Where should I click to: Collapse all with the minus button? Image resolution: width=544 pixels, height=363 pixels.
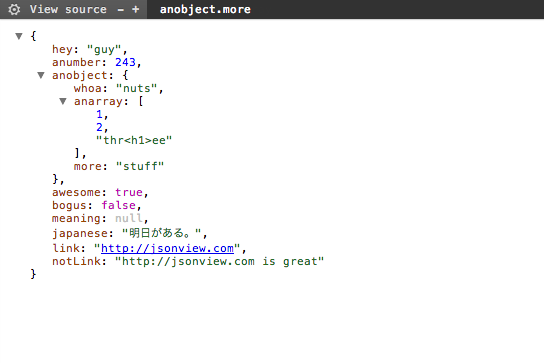[x=120, y=10]
